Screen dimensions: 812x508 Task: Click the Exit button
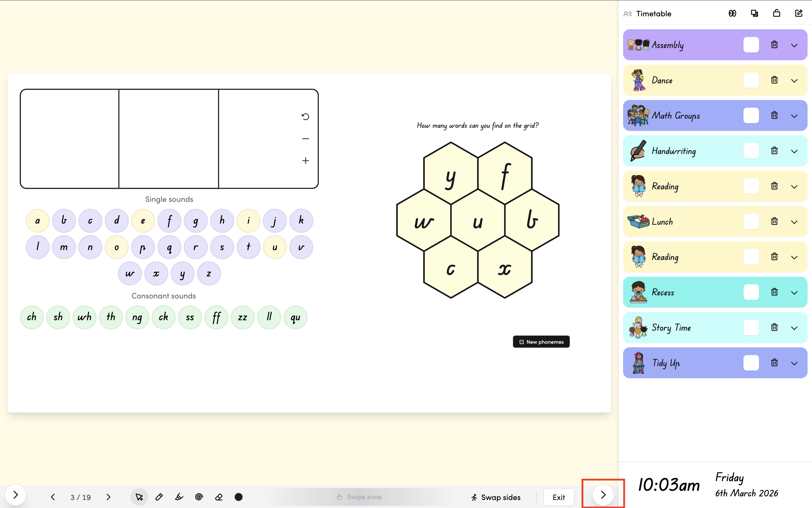[558, 497]
